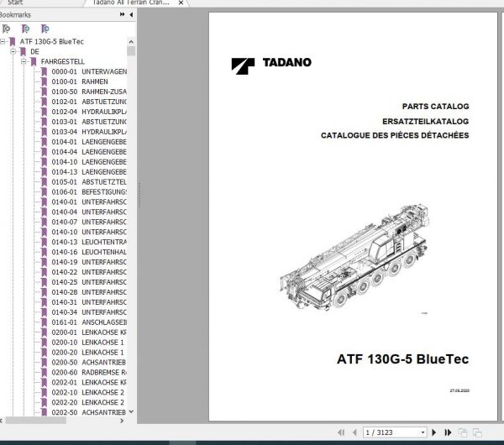The image size is (504, 445).
Task: Open bookmark 0202-20 LENKACHSE 2
Action: tap(87, 402)
